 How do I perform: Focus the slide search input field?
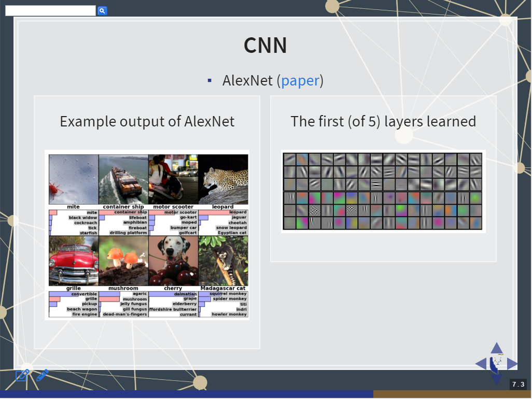pyautogui.click(x=50, y=10)
